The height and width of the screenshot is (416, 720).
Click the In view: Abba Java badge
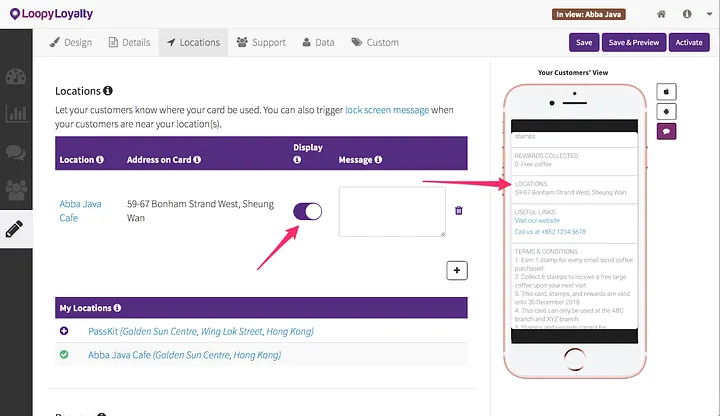click(x=589, y=14)
